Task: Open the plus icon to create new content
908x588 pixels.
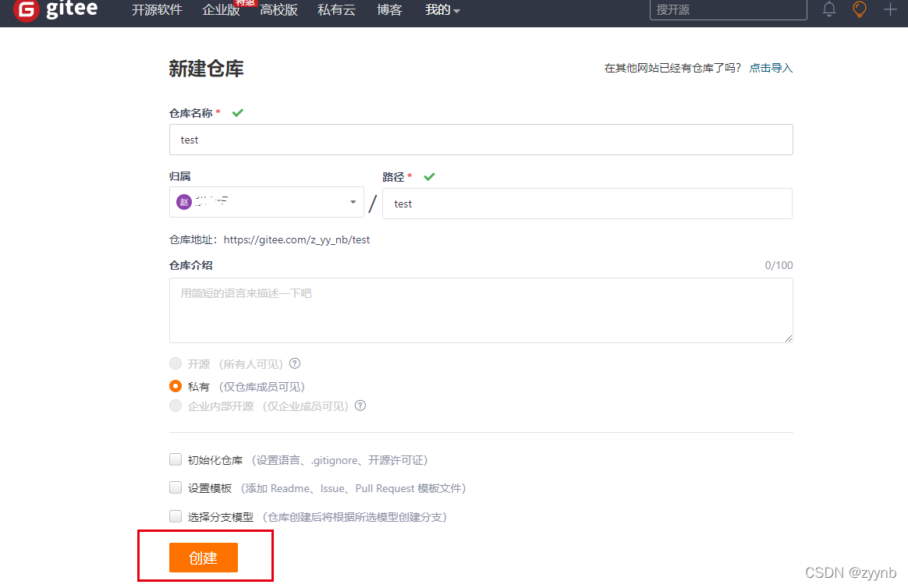Action: click(x=889, y=10)
